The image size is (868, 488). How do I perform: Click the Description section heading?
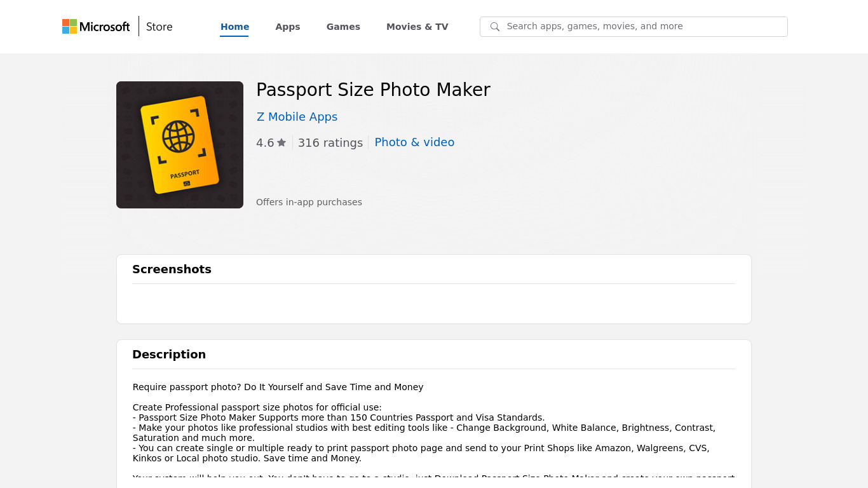pyautogui.click(x=169, y=355)
